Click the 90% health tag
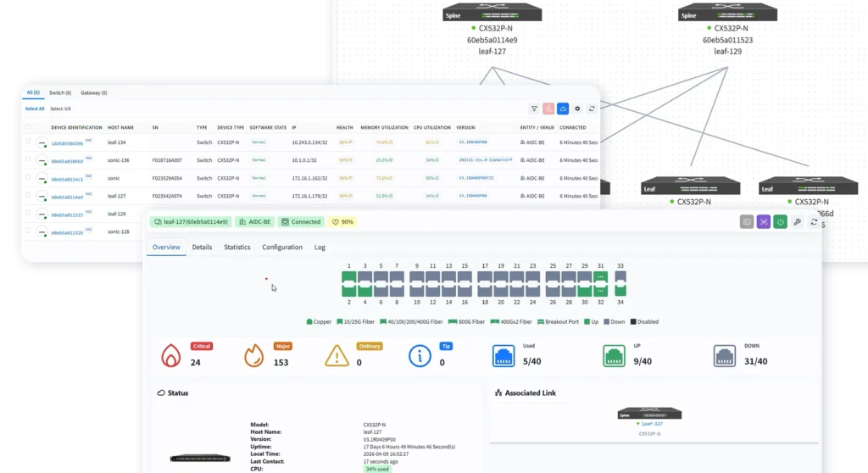This screenshot has width=868, height=473. (342, 222)
